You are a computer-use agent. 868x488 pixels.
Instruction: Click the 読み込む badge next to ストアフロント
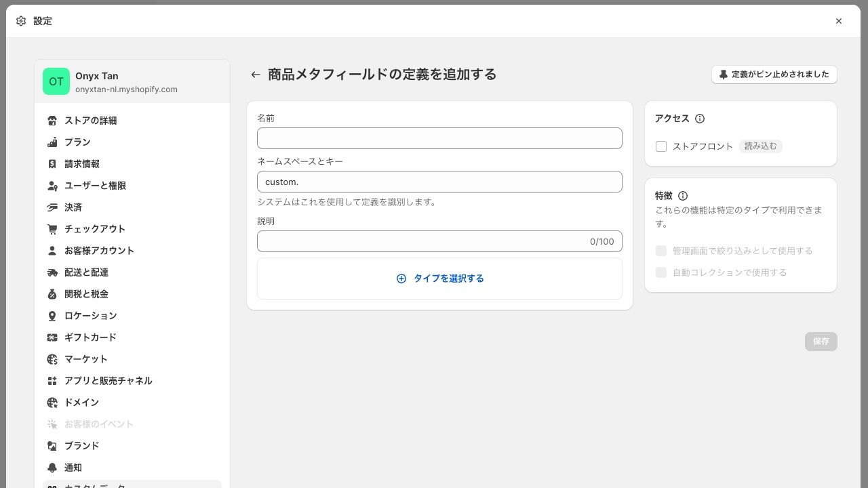click(760, 146)
